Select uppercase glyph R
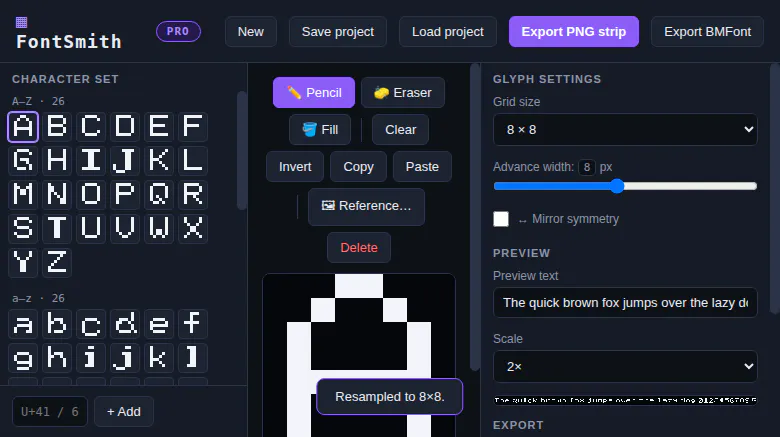 coord(193,194)
